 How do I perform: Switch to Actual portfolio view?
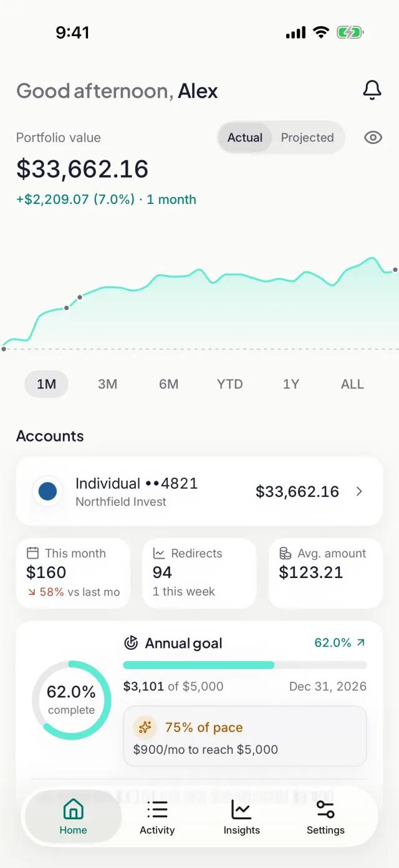[x=245, y=138]
